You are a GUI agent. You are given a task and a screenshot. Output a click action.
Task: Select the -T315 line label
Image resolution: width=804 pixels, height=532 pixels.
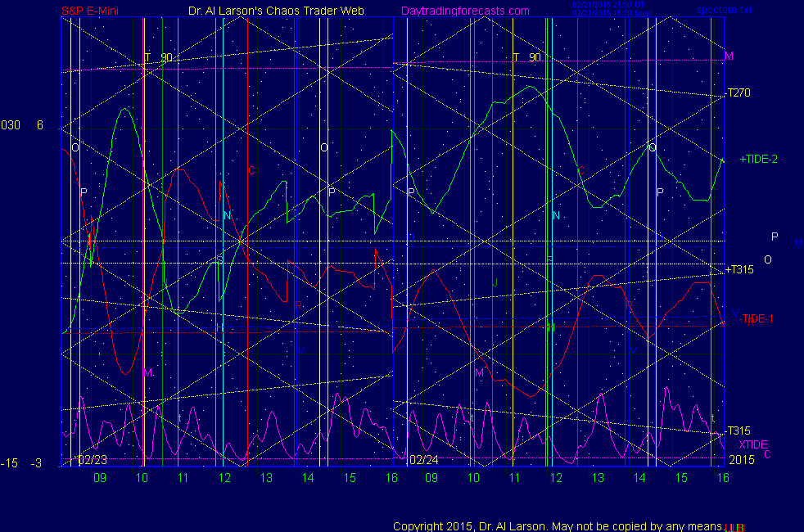739,431
